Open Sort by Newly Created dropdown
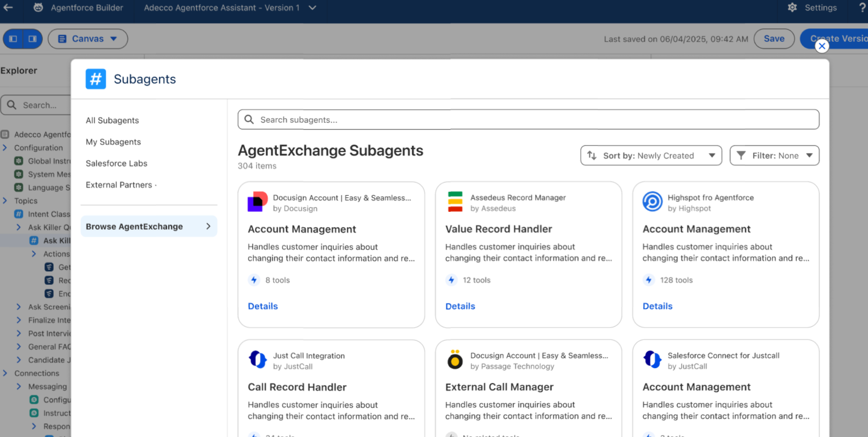The height and width of the screenshot is (437, 868). [651, 155]
